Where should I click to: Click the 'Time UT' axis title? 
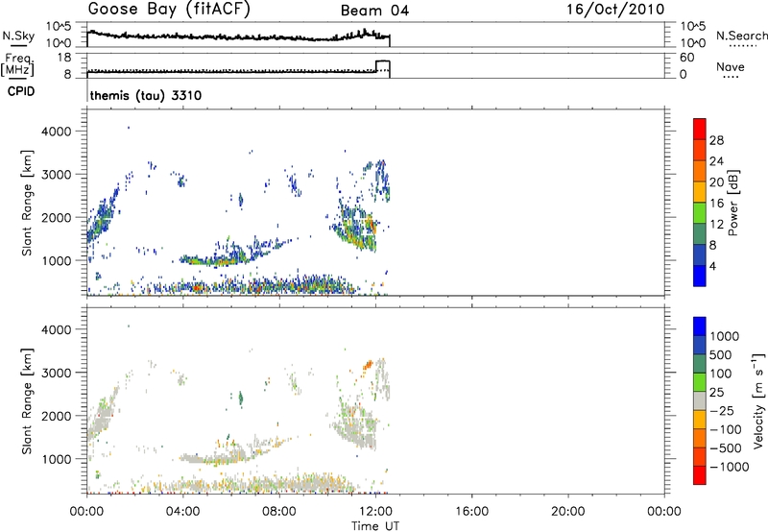pos(375,526)
